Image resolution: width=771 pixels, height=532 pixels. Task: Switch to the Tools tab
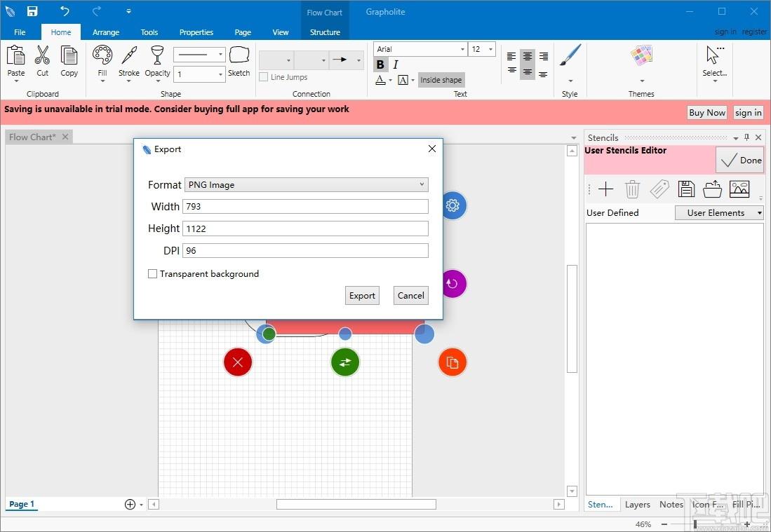pyautogui.click(x=149, y=32)
